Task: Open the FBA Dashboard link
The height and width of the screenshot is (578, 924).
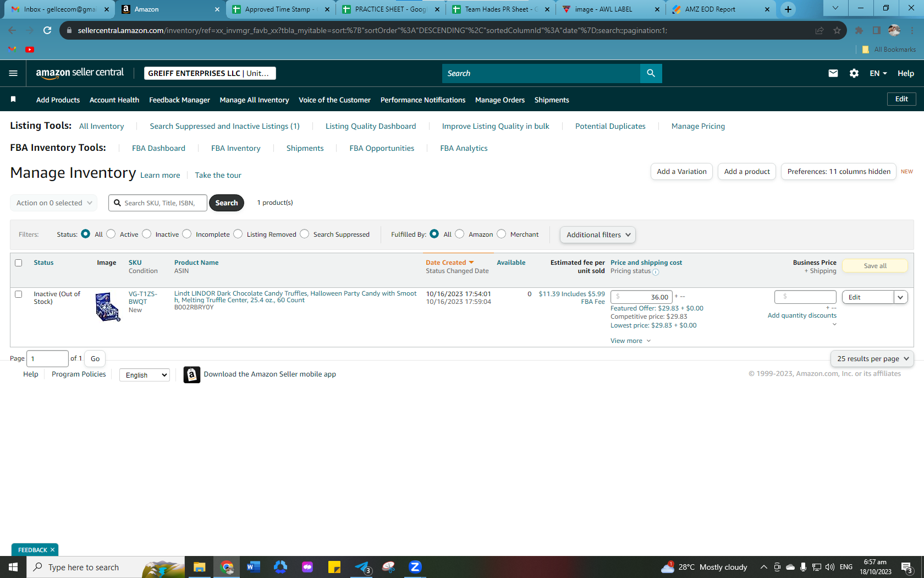Action: (x=158, y=148)
